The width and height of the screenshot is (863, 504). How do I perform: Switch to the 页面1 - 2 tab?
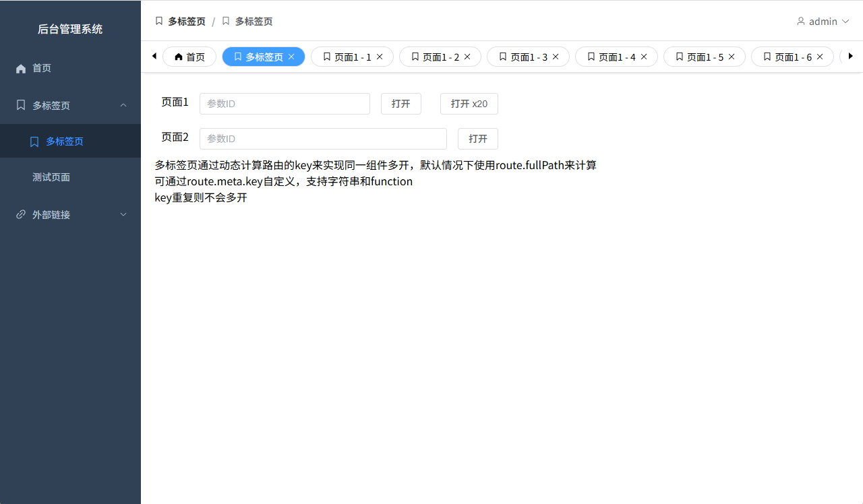pyautogui.click(x=435, y=57)
